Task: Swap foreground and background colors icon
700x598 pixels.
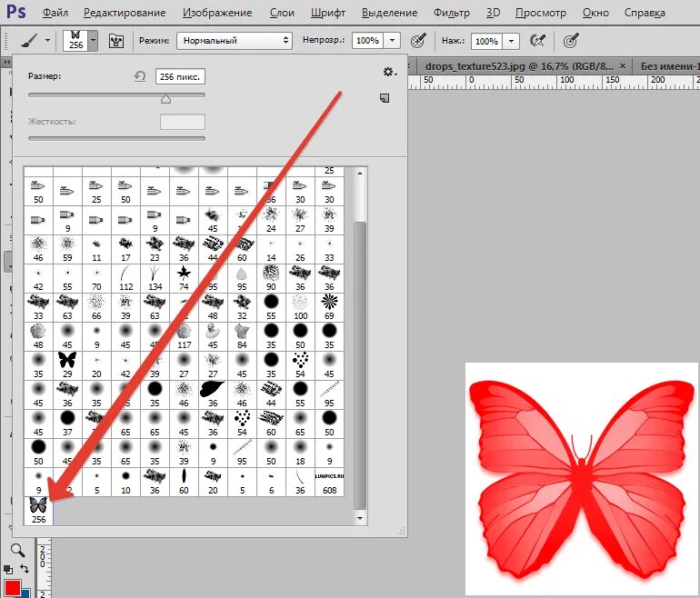Action: pos(25,569)
